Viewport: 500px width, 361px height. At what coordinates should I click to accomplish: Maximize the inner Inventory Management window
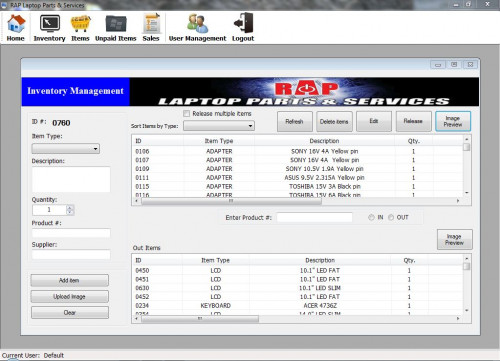[454, 64]
